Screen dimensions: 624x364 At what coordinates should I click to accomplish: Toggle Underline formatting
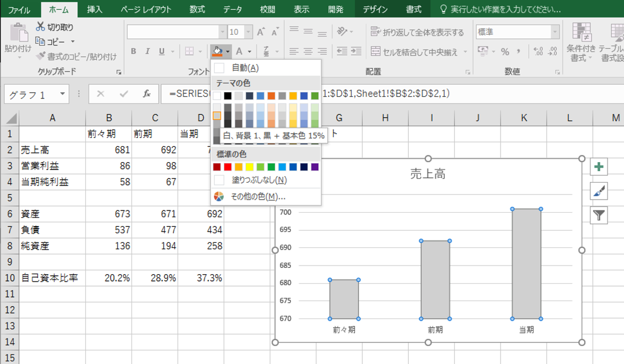tap(162, 51)
